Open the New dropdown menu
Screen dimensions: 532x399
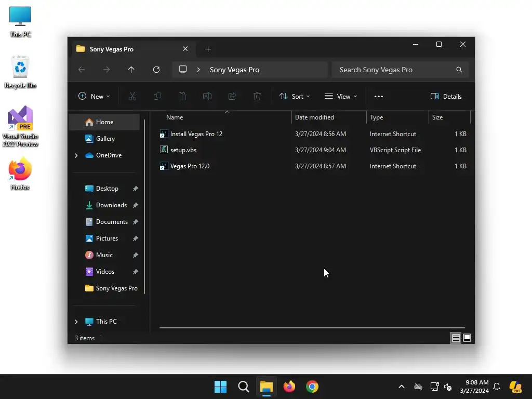coord(95,96)
